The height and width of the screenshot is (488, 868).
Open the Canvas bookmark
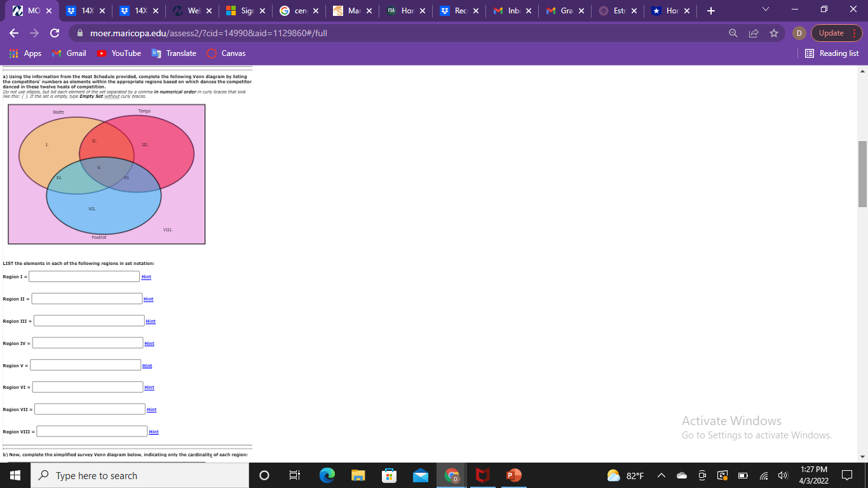coord(226,53)
